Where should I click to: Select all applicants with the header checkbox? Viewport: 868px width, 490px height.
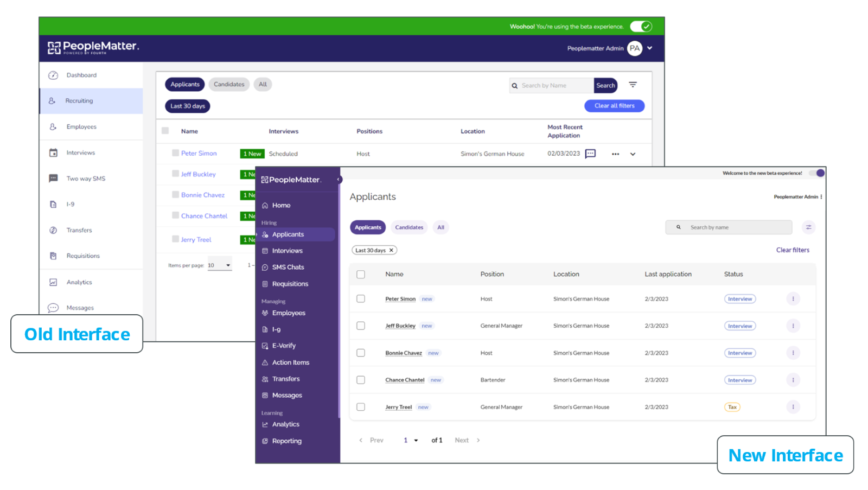[x=361, y=275]
